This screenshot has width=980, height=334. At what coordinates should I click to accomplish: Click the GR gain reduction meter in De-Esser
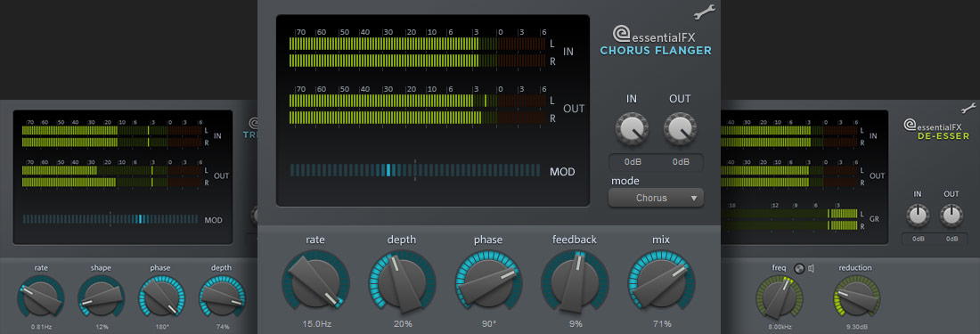point(789,220)
